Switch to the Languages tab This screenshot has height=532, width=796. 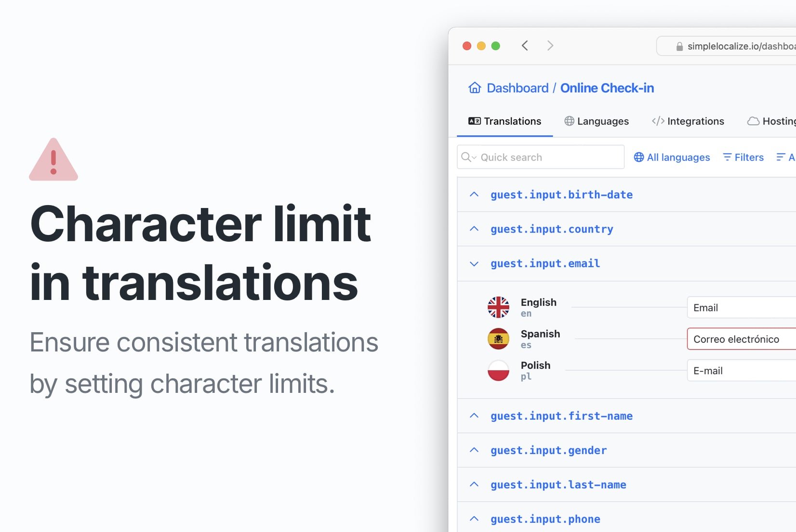[x=597, y=121]
